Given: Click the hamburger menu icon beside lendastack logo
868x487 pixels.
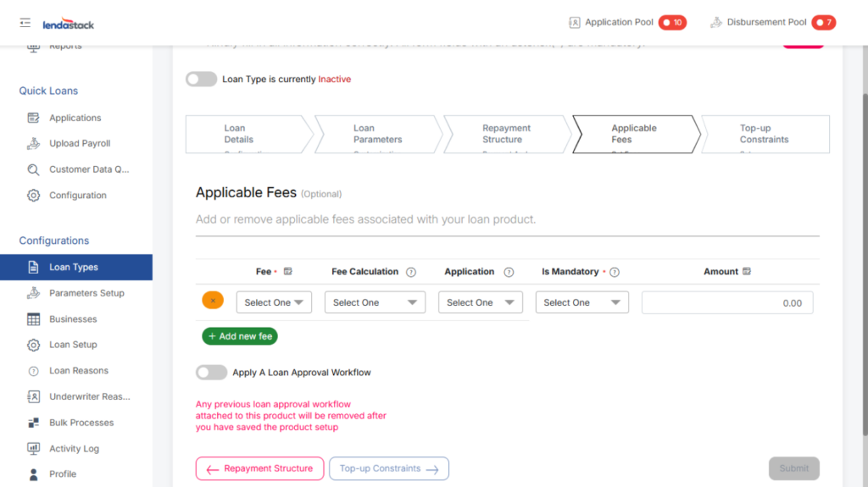Looking at the screenshot, I should pyautogui.click(x=25, y=23).
